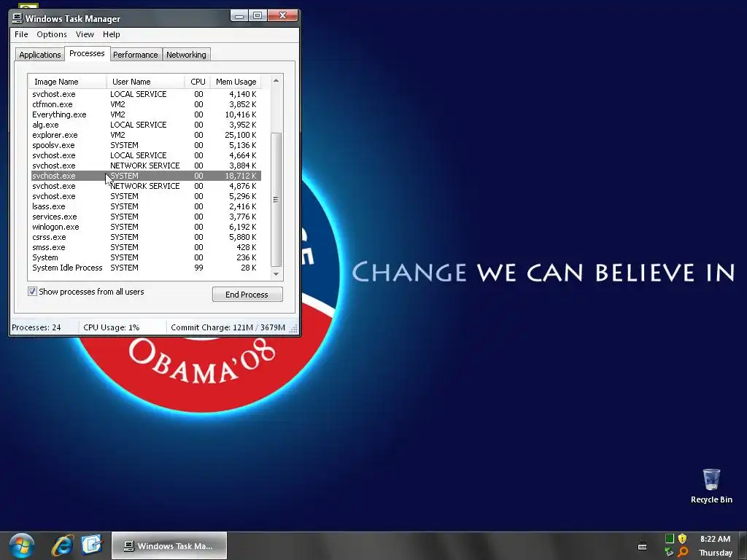Click the Task Manager title bar icon
This screenshot has width=747, height=560.
(x=18, y=18)
